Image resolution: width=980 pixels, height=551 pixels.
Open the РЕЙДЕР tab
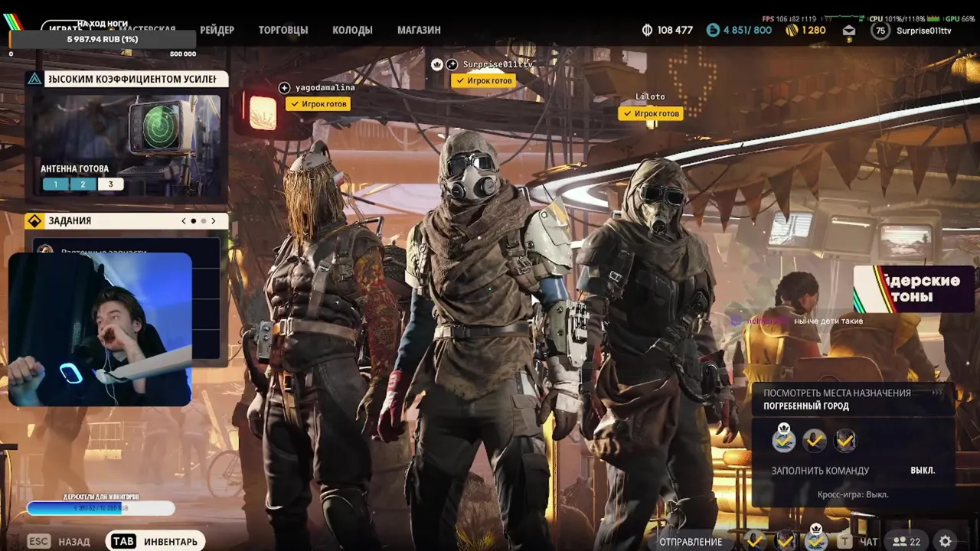217,30
